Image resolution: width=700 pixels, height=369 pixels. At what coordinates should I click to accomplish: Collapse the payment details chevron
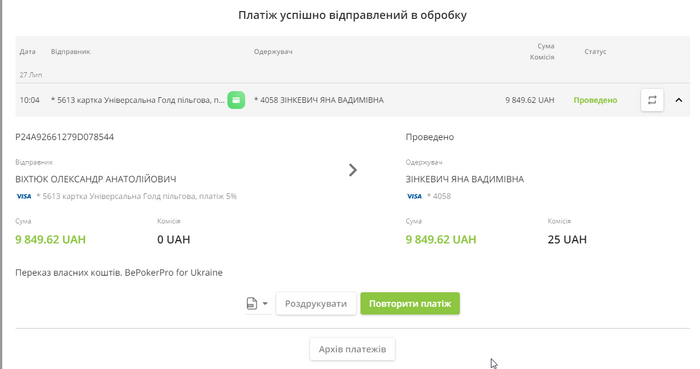coord(679,100)
